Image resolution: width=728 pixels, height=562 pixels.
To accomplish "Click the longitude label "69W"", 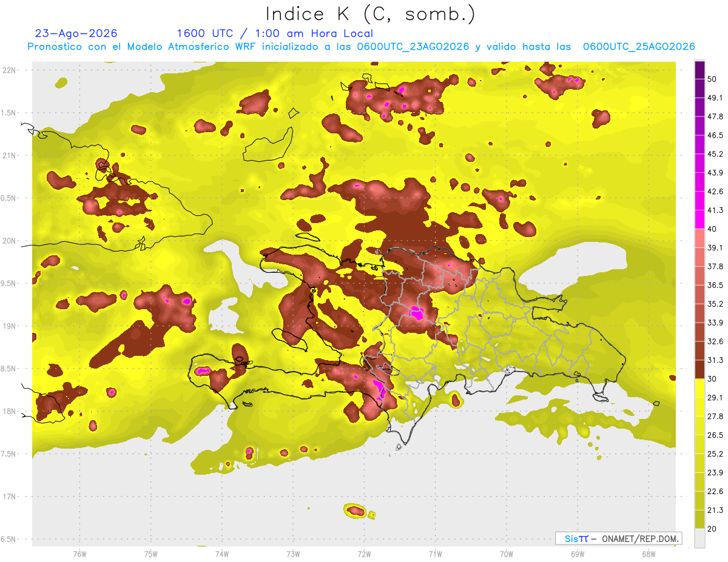I will (x=578, y=554).
